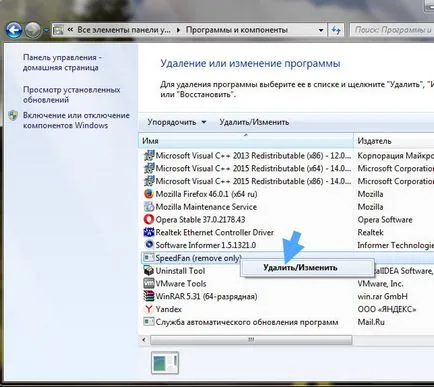The height and width of the screenshot is (387, 434).
Task: Click the Mozilla Firefox icon
Action: [149, 194]
